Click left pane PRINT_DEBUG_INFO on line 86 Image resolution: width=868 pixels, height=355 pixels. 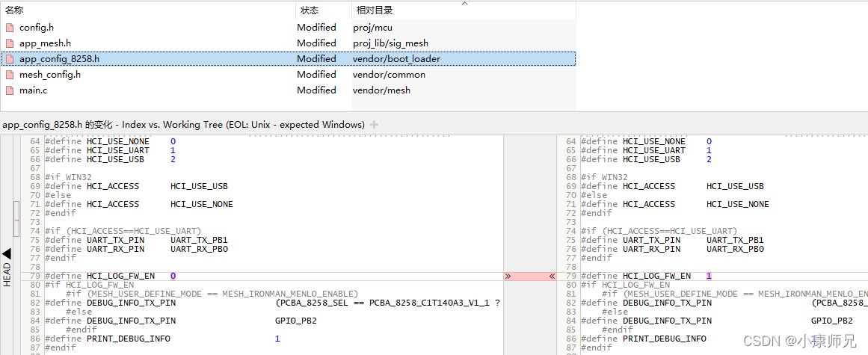[129, 339]
